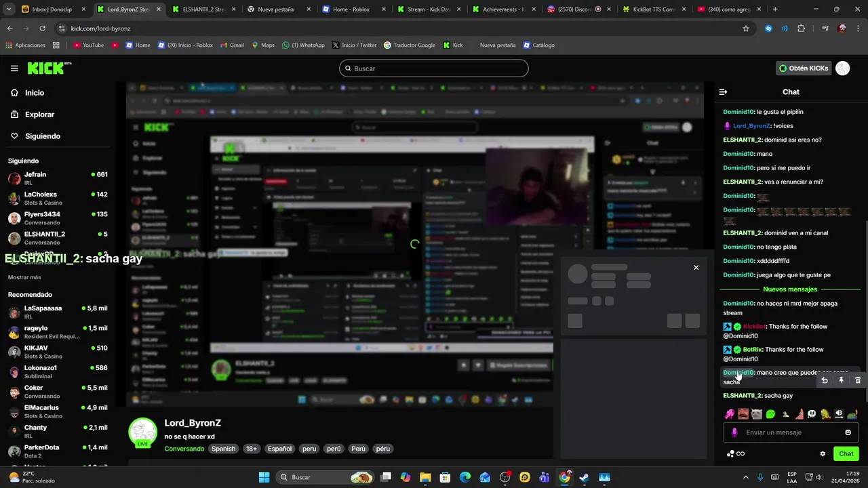
Task: Click the Obtén KICKs button
Action: [804, 68]
